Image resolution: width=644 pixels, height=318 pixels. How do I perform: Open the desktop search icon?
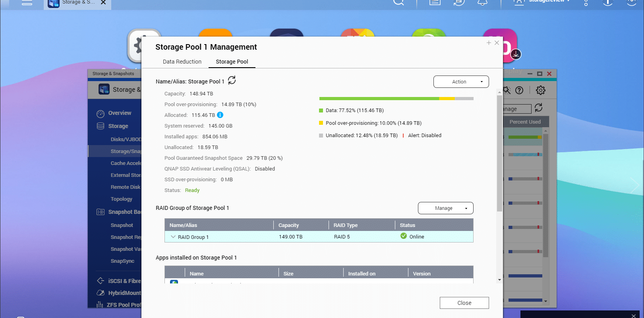click(x=398, y=2)
